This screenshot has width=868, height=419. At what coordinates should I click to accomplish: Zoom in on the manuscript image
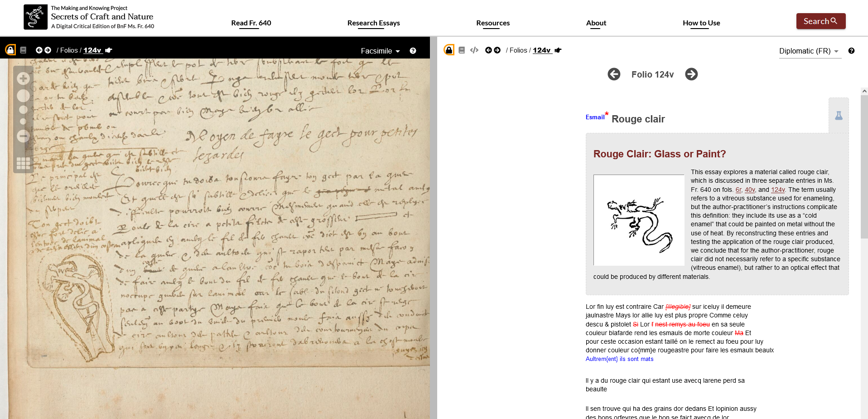point(23,78)
